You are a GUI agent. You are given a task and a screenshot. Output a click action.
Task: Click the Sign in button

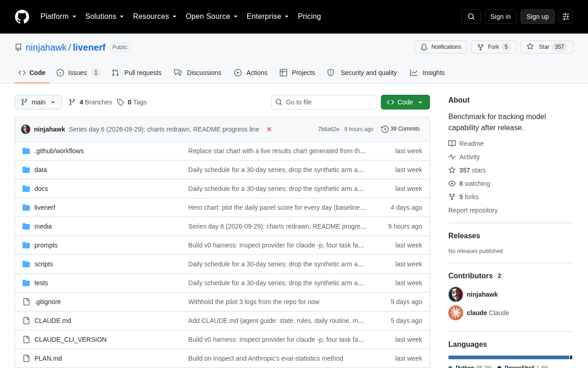501,17
